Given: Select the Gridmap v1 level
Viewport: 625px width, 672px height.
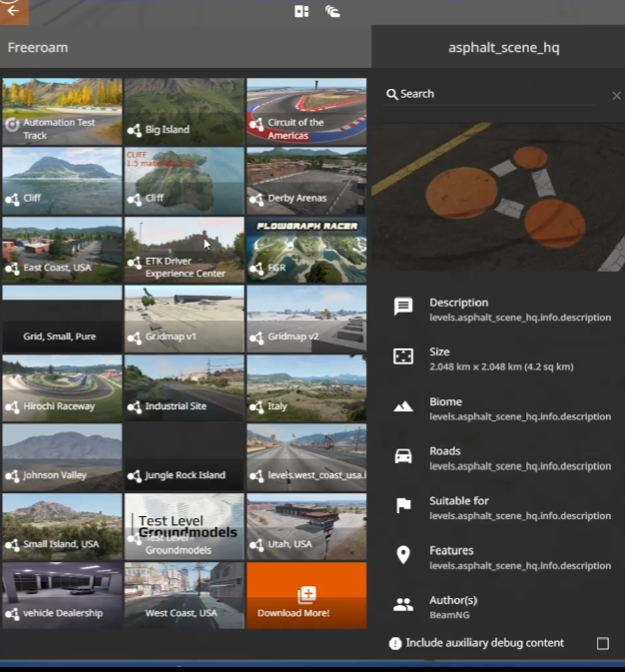Looking at the screenshot, I should click(x=185, y=320).
